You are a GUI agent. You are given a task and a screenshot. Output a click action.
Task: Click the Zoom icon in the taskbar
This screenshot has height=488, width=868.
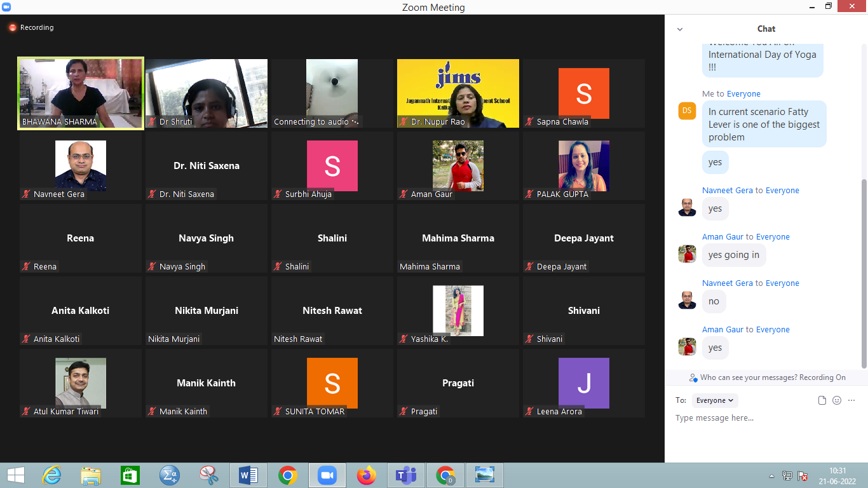point(327,475)
